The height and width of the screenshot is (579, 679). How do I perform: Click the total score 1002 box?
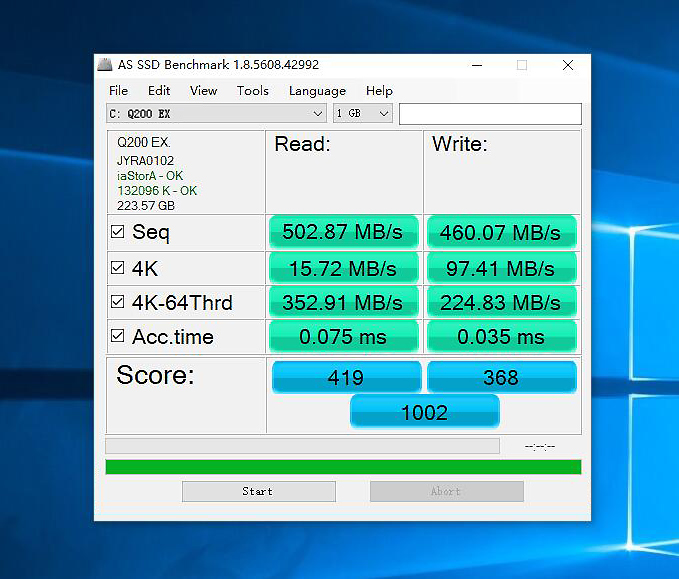click(424, 412)
